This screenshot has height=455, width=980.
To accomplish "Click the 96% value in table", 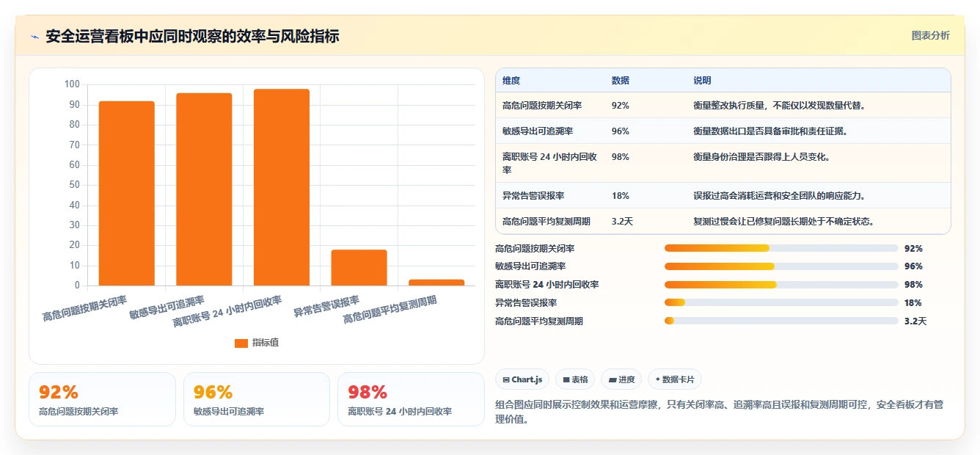I will tap(620, 131).
